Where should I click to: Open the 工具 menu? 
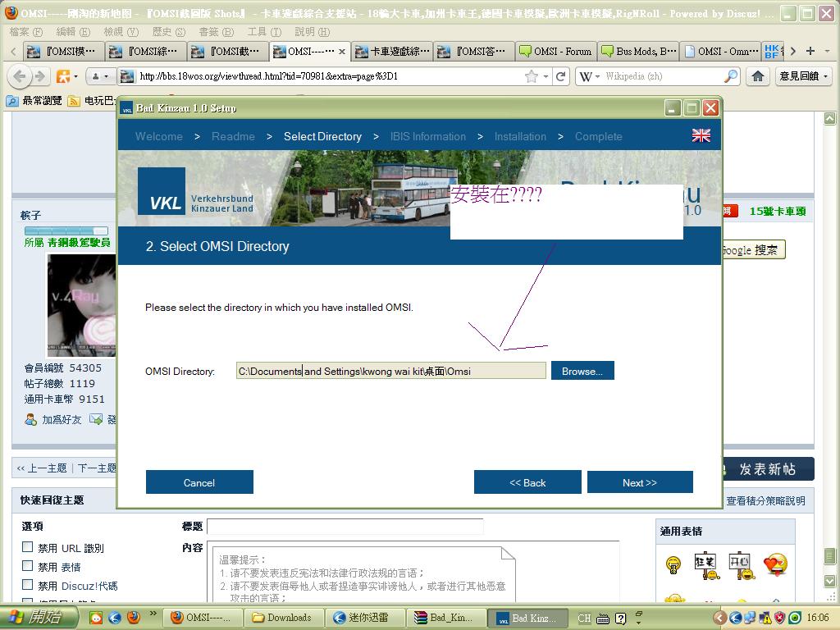263,32
